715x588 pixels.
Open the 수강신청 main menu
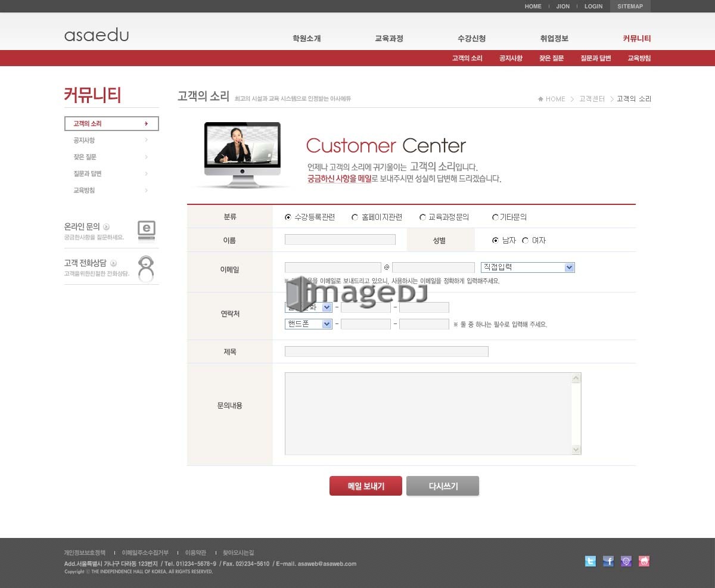472,38
